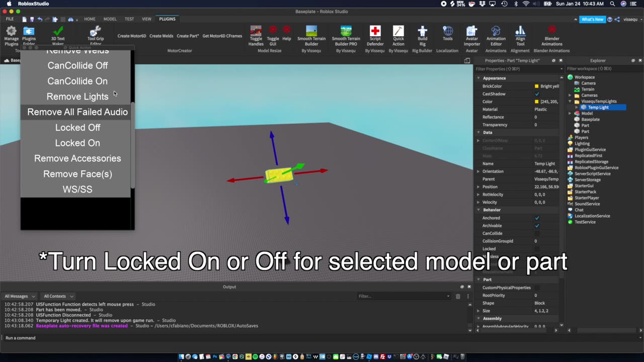Open the Plugins Folder
644x362 pixels.
click(x=29, y=36)
